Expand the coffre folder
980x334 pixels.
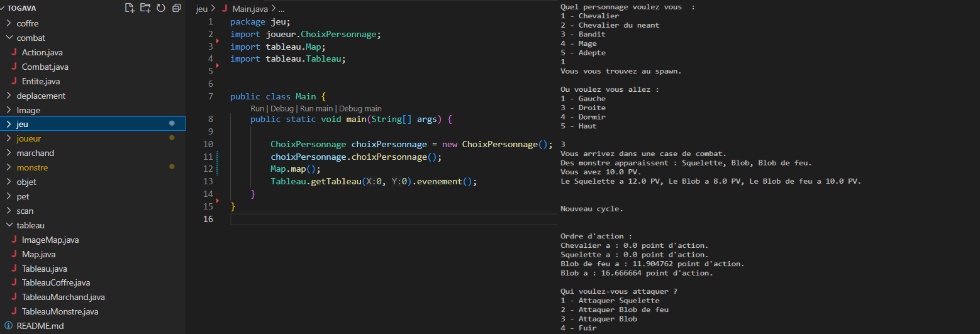pyautogui.click(x=9, y=23)
